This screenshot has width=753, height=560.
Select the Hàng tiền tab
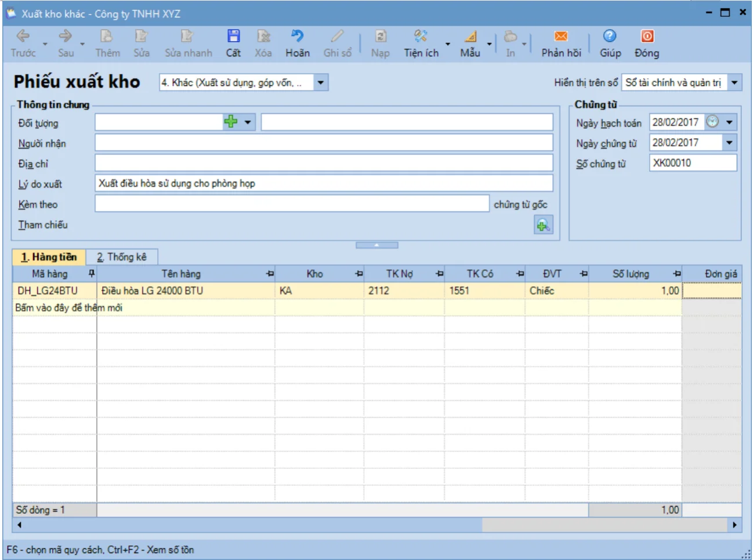tap(49, 257)
